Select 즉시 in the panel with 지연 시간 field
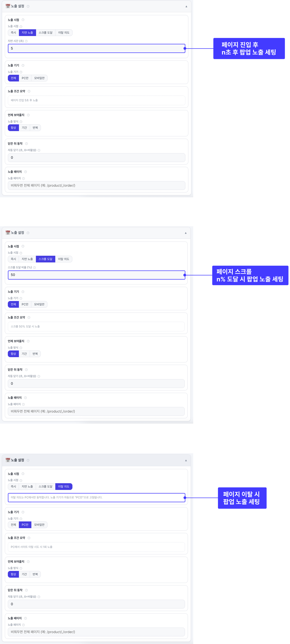This screenshot has height=644, width=290. 13,33
